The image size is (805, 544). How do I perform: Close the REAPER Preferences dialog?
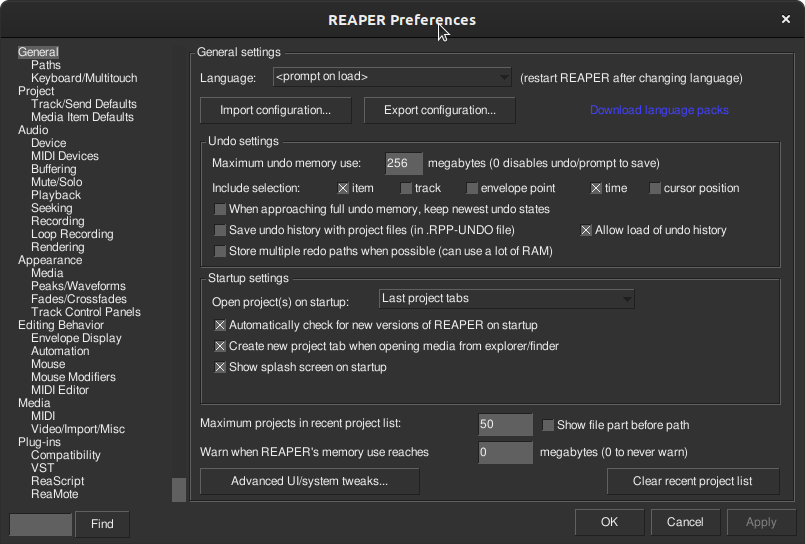tap(785, 19)
